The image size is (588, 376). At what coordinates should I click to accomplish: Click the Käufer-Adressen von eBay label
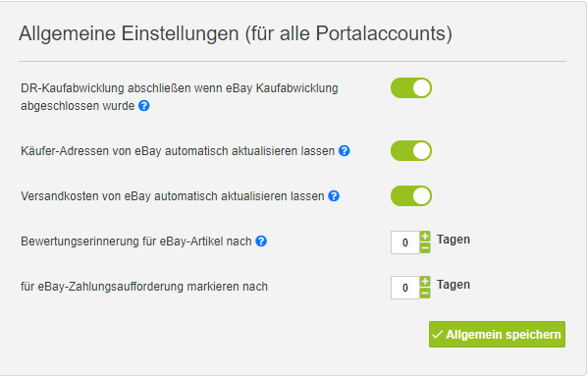click(178, 151)
